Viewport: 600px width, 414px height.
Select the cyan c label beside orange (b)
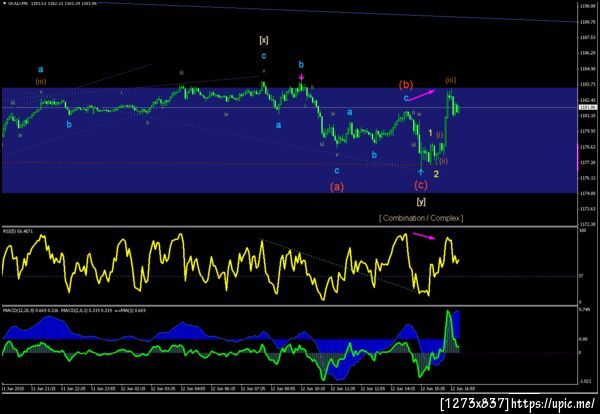click(x=406, y=98)
